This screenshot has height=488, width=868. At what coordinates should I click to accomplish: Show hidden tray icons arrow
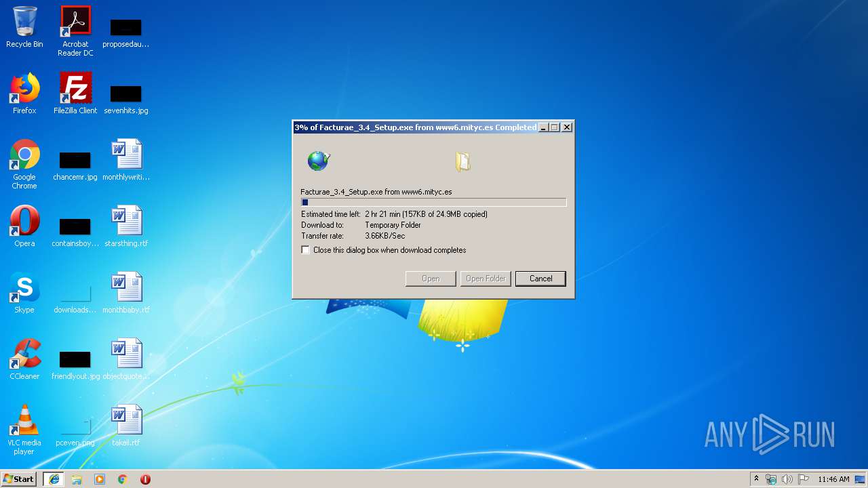756,479
